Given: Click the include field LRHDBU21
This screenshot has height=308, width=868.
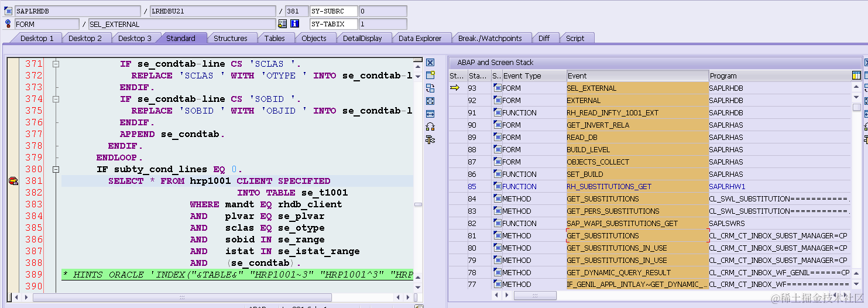Looking at the screenshot, I should pos(212,11).
